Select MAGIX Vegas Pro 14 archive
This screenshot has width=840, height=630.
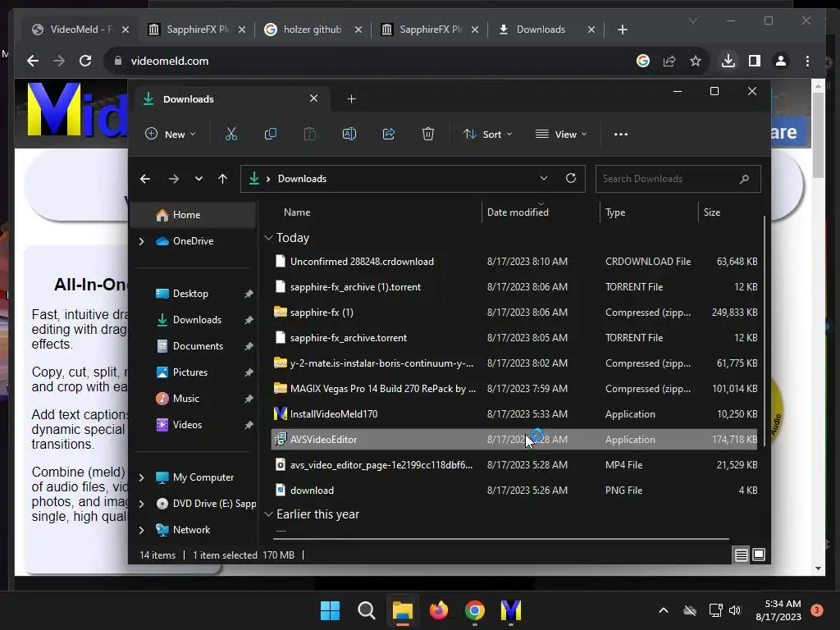pyautogui.click(x=514, y=388)
